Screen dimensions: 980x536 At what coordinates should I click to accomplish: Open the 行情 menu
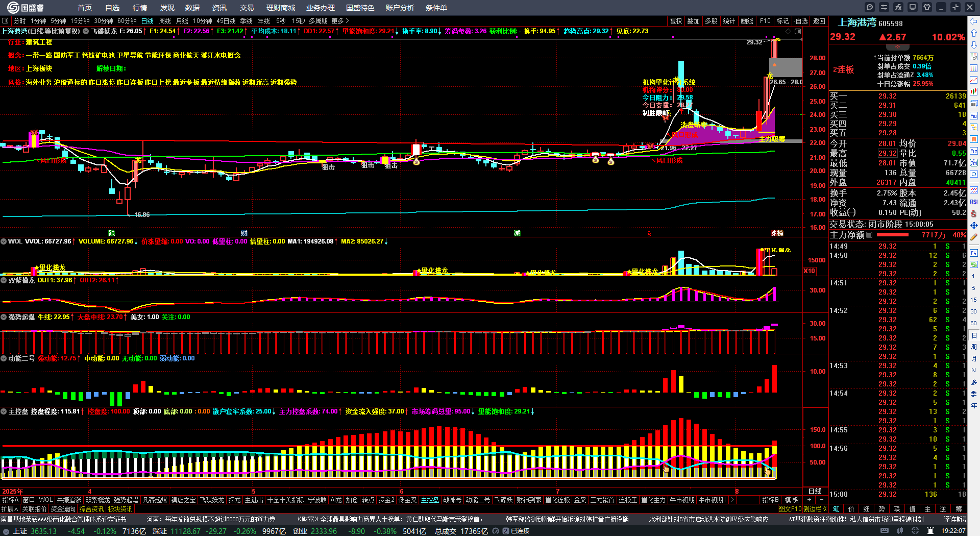coord(140,8)
